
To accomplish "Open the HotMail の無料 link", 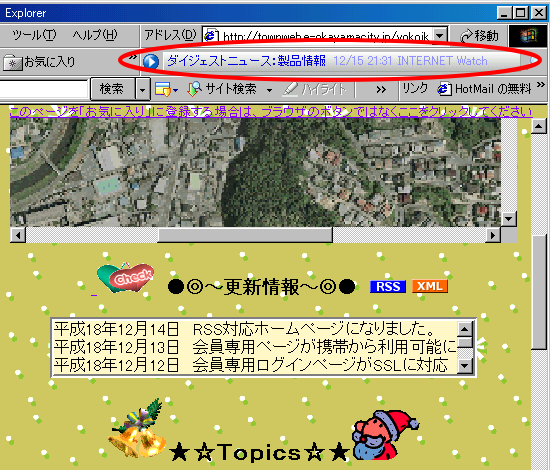I will coord(485,89).
